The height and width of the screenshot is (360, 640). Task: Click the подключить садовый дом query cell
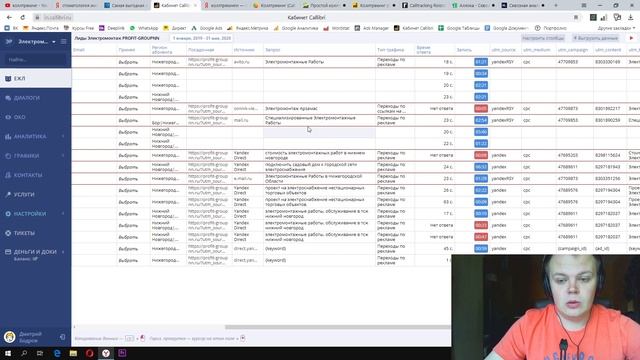coord(319,167)
